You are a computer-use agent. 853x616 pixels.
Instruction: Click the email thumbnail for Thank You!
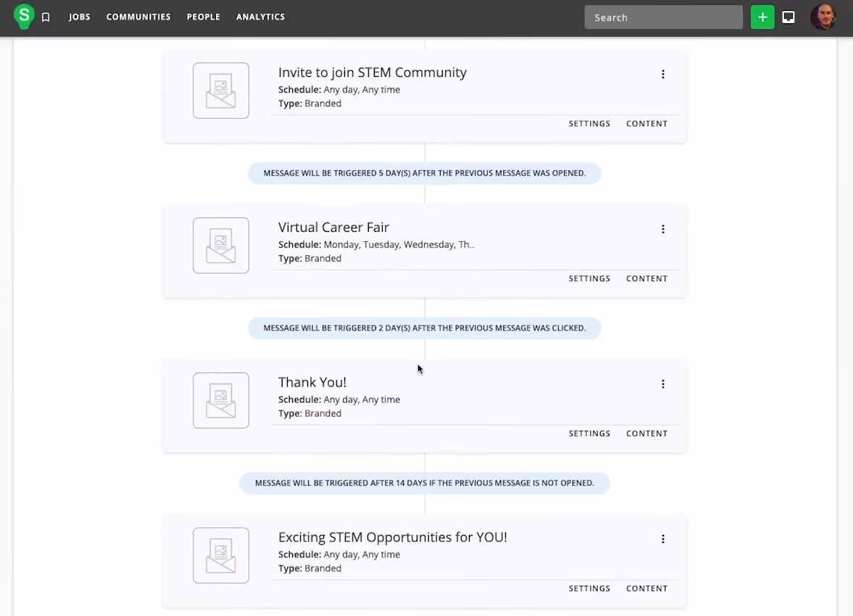(221, 401)
